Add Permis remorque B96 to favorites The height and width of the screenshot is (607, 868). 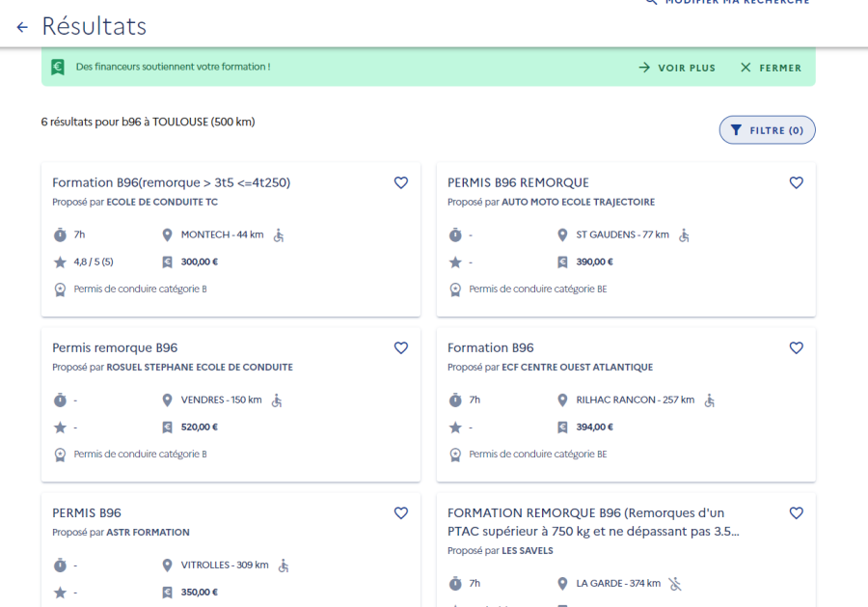401,347
